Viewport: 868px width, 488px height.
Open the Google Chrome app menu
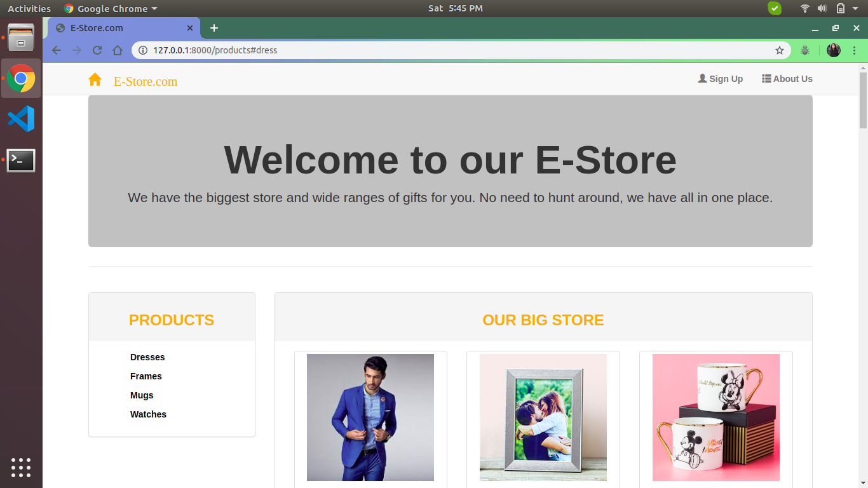(x=111, y=8)
